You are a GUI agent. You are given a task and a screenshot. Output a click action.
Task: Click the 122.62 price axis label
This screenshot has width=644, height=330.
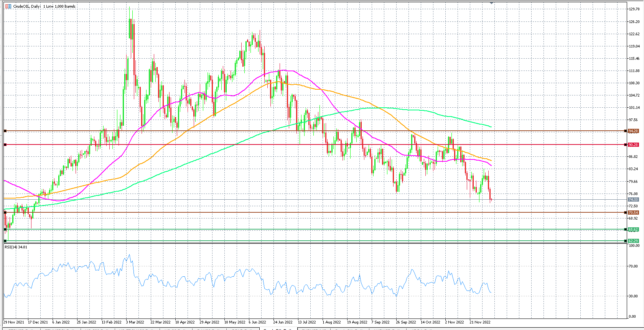click(x=634, y=34)
